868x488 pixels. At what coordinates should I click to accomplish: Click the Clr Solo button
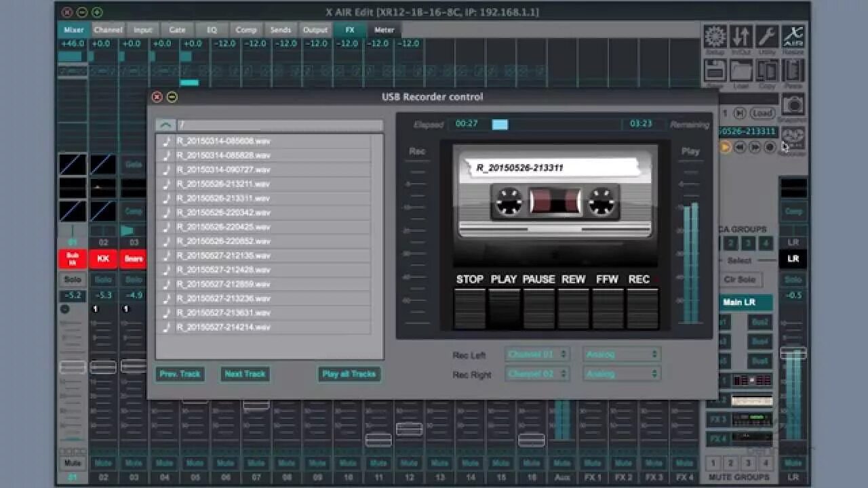[740, 279]
